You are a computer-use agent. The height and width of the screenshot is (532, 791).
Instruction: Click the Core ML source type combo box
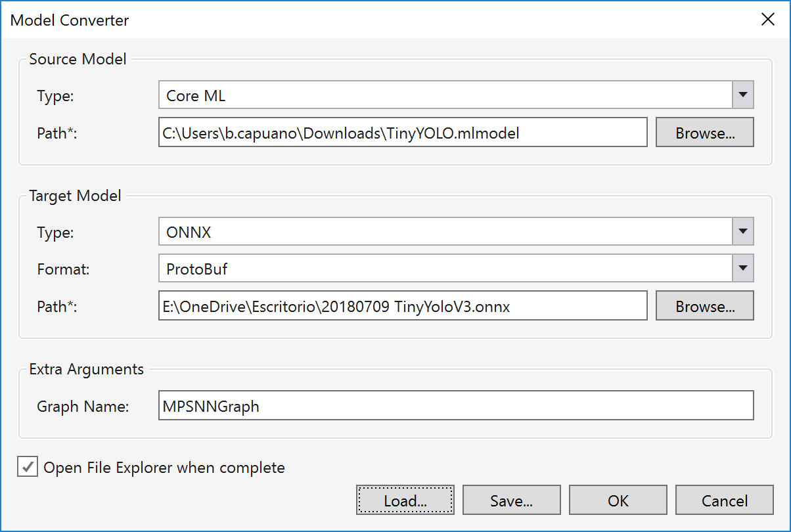click(x=445, y=95)
